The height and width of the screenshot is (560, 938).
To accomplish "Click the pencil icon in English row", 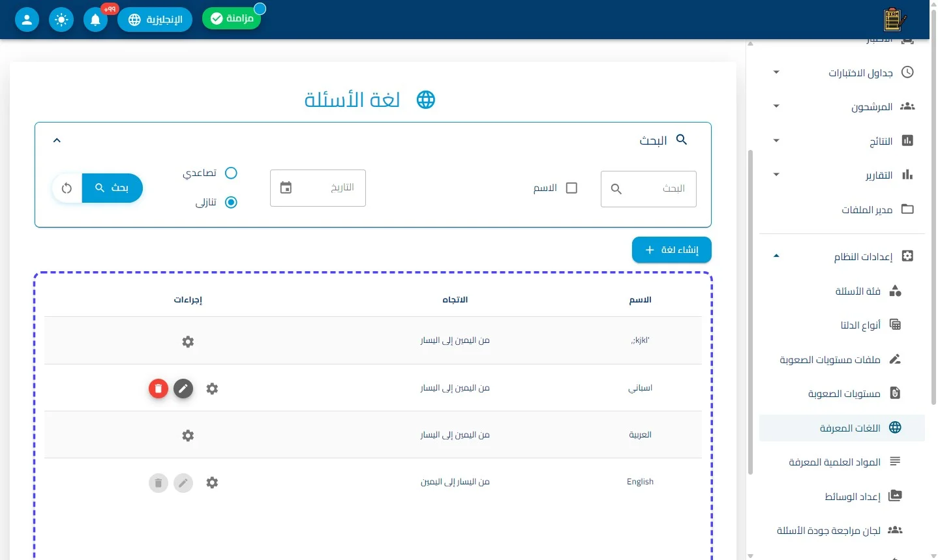I will click(x=183, y=482).
